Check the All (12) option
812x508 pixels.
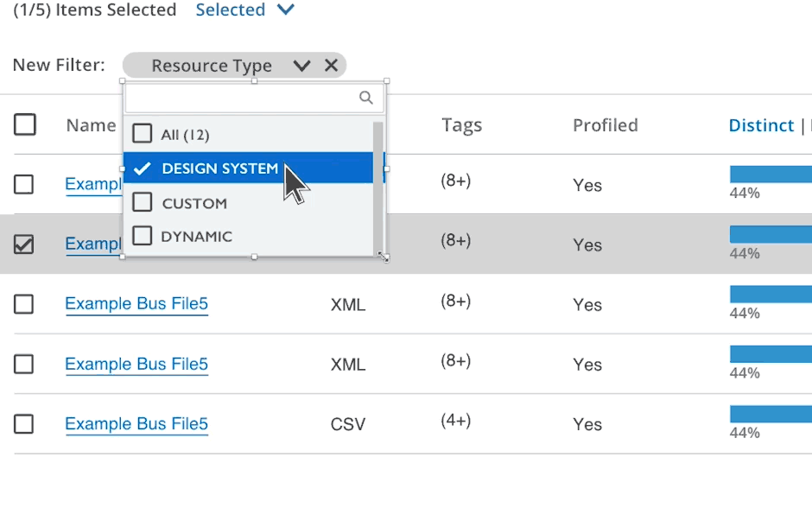(142, 134)
